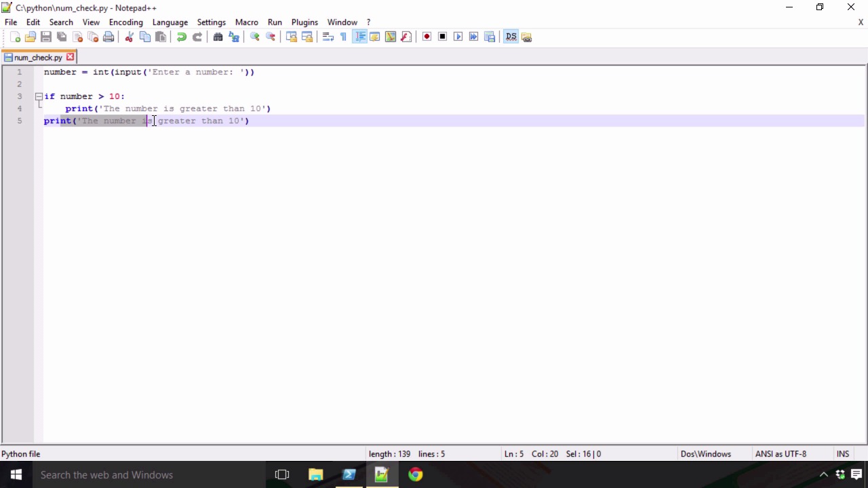The image size is (868, 488).
Task: Open Chrome from taskbar
Action: [415, 474]
